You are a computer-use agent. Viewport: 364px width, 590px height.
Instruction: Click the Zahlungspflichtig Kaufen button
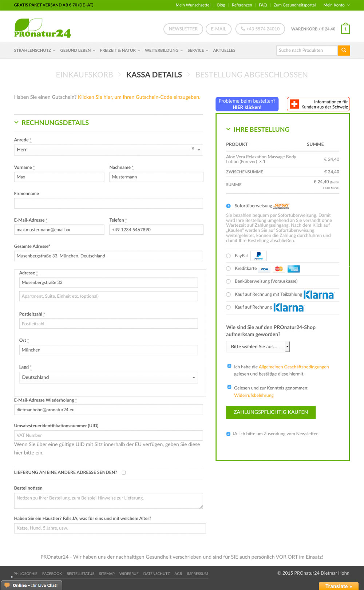coord(271,412)
